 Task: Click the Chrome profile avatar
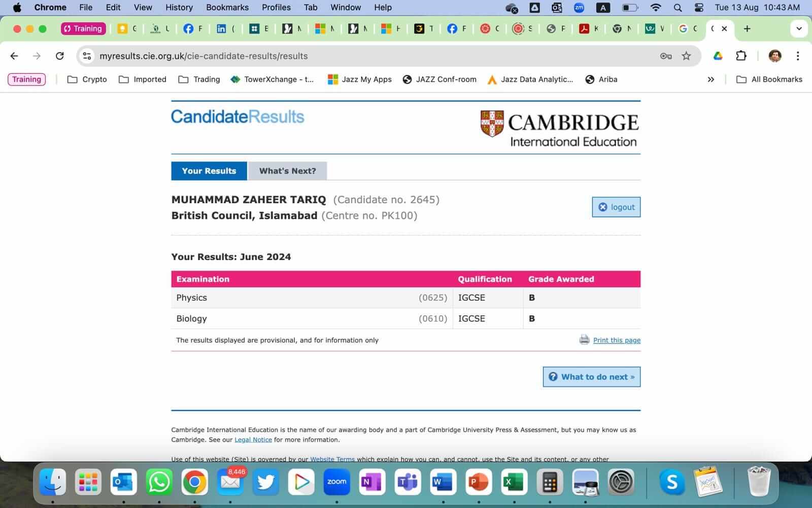[x=774, y=56]
